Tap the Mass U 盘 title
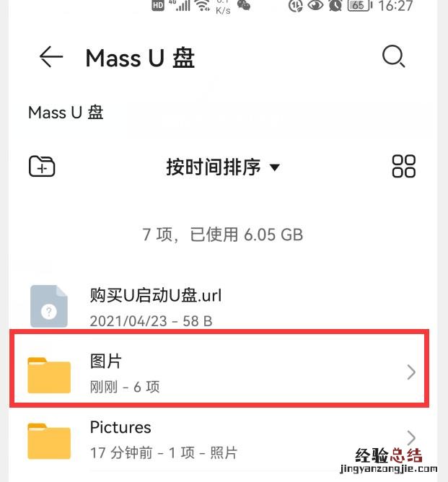Image resolution: width=448 pixels, height=482 pixels. click(140, 58)
